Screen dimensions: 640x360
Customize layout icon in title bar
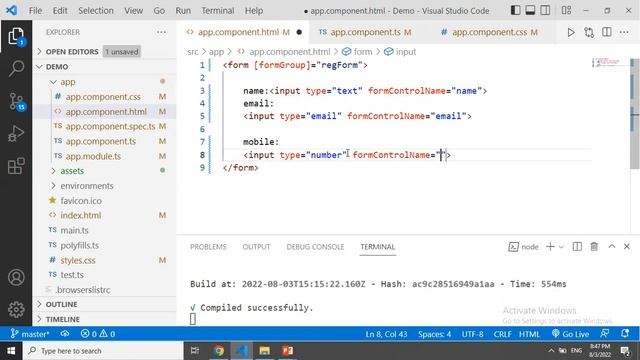(x=566, y=11)
